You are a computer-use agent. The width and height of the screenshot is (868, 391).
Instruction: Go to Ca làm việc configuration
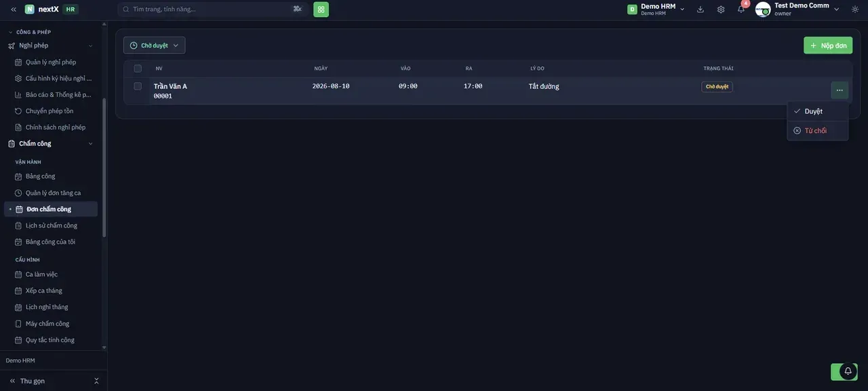pyautogui.click(x=41, y=274)
